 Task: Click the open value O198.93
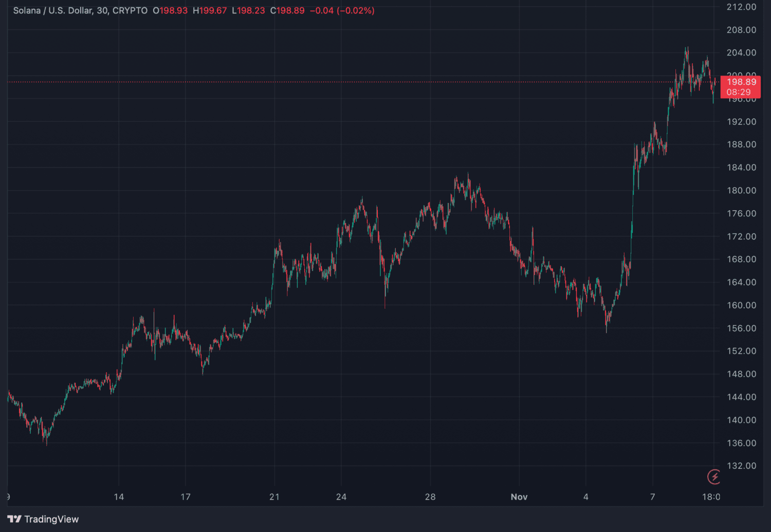pyautogui.click(x=170, y=11)
